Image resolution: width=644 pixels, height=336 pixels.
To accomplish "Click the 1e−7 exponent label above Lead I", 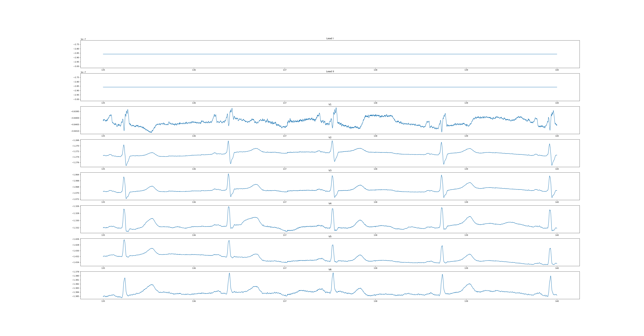I will pyautogui.click(x=83, y=39).
